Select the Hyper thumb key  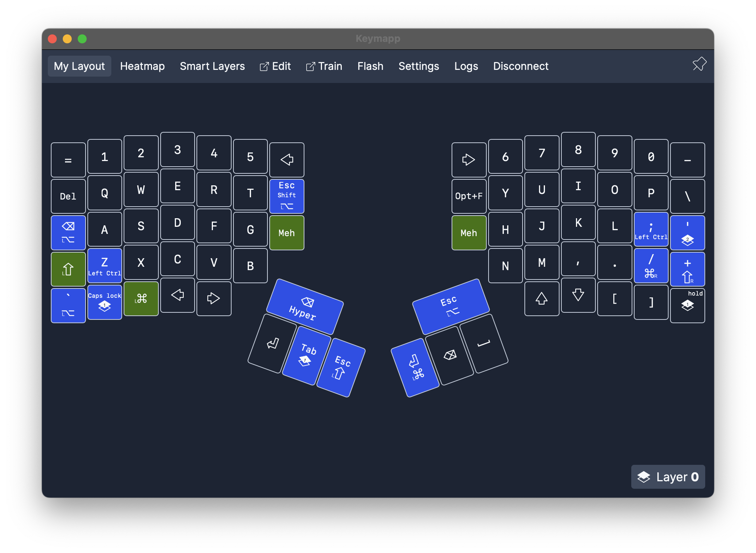point(304,307)
